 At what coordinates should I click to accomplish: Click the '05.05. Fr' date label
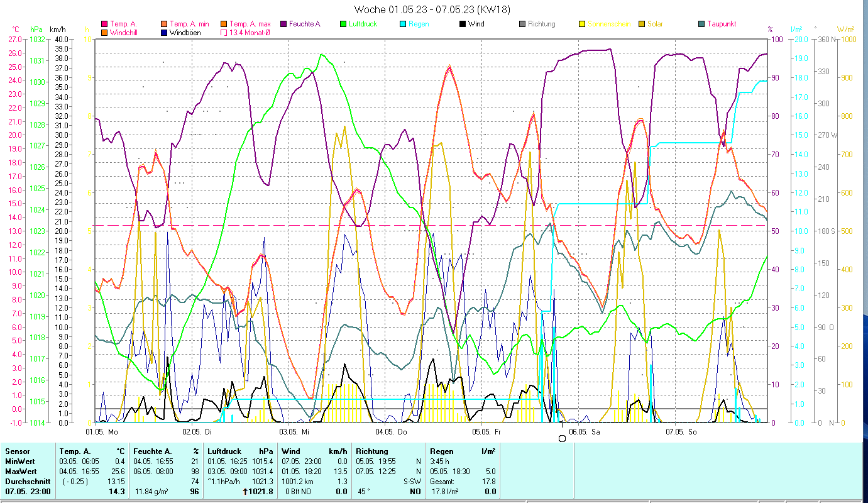pyautogui.click(x=486, y=432)
